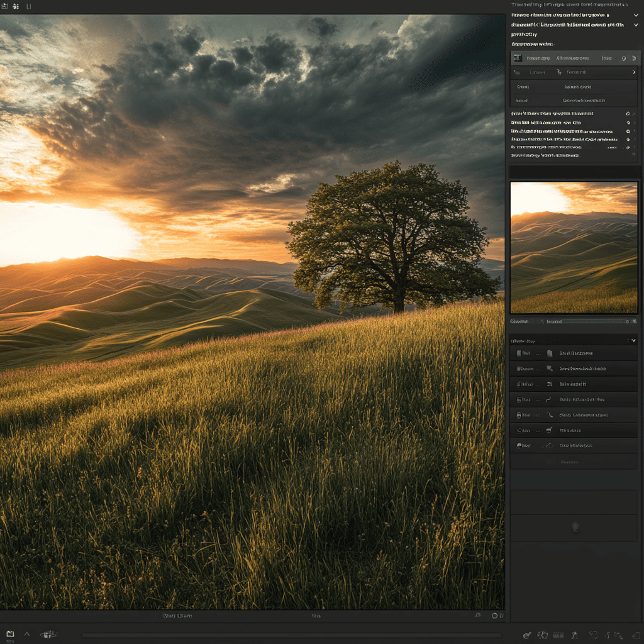Click the dashed arc icon in the seventh lower-panel row
This screenshot has width=644, height=644.
[550, 445]
